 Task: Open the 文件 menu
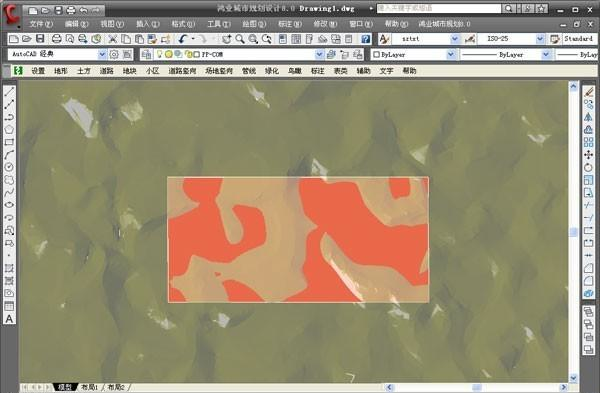41,24
